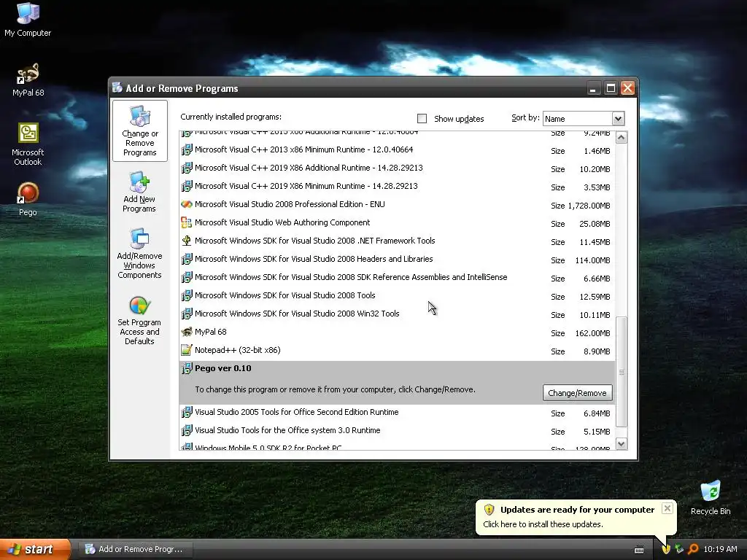
Task: Click the Visual C++ 2019 X86 Additional Runtime icon
Action: pos(186,168)
